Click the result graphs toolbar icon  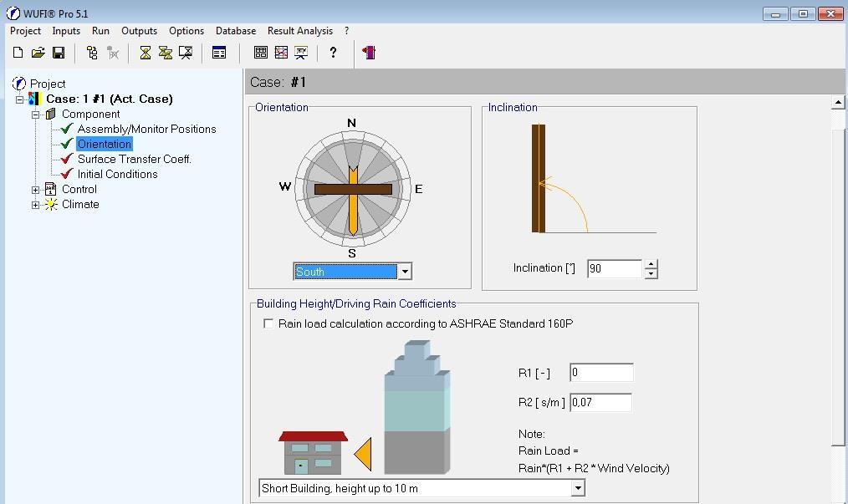tap(281, 53)
